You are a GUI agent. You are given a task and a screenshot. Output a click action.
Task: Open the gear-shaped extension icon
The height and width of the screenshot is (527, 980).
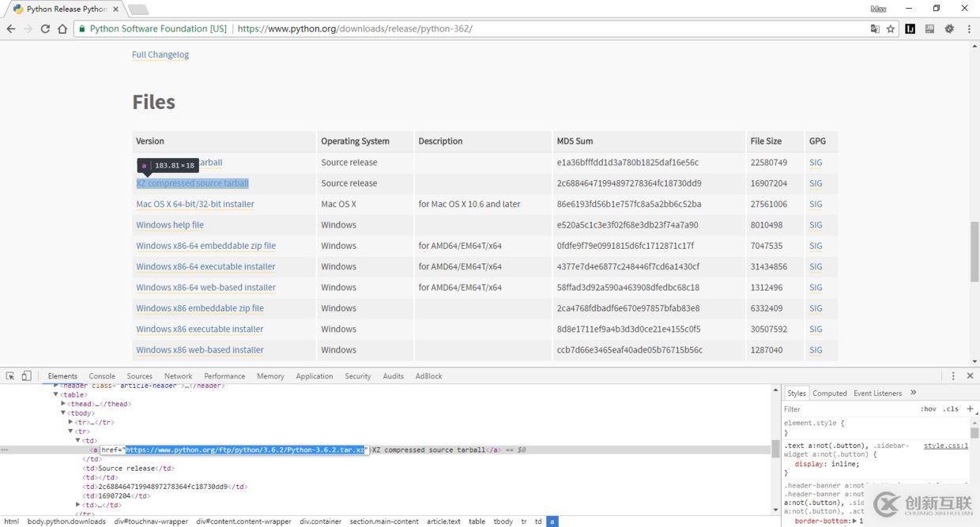pyautogui.click(x=949, y=28)
